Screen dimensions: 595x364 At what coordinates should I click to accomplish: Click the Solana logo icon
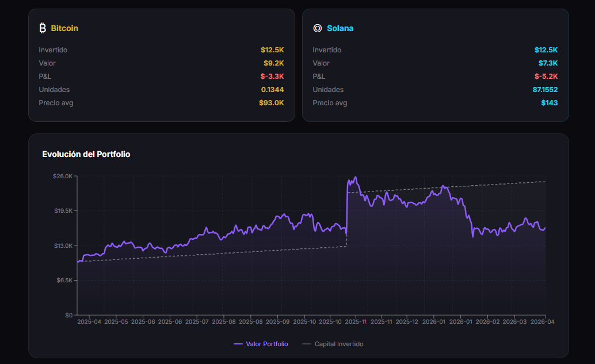317,28
